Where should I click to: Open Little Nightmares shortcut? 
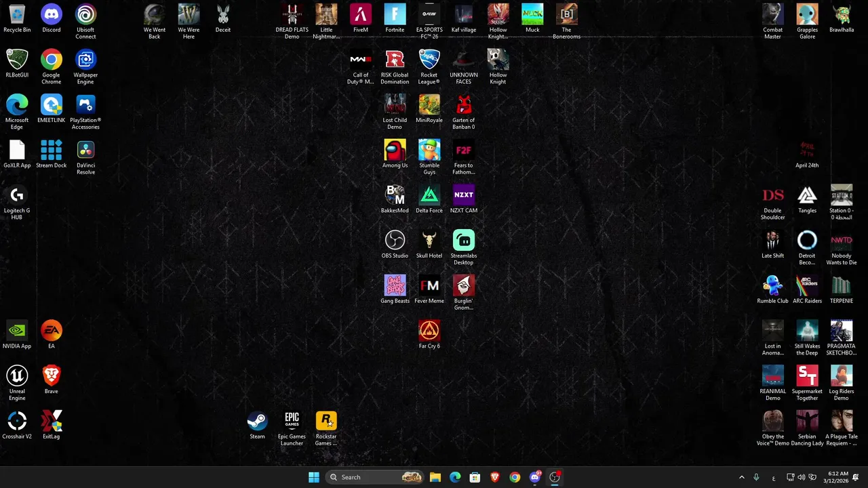[326, 22]
